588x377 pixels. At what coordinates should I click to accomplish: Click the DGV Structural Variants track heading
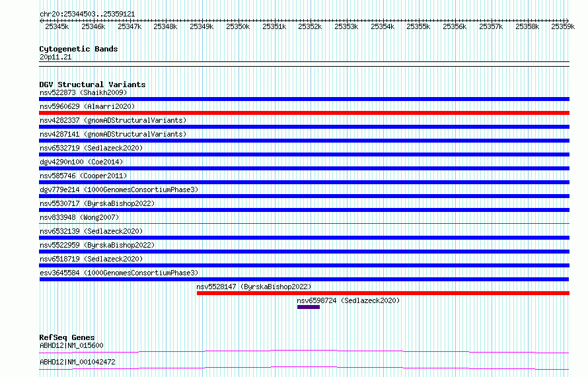coord(92,85)
